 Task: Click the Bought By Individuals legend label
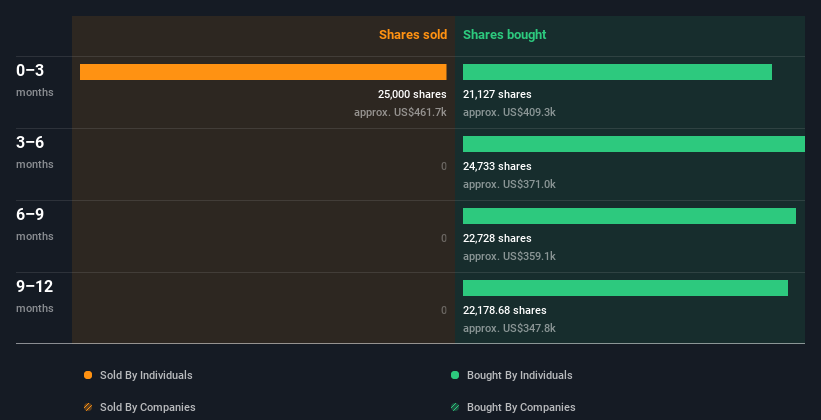click(519, 375)
